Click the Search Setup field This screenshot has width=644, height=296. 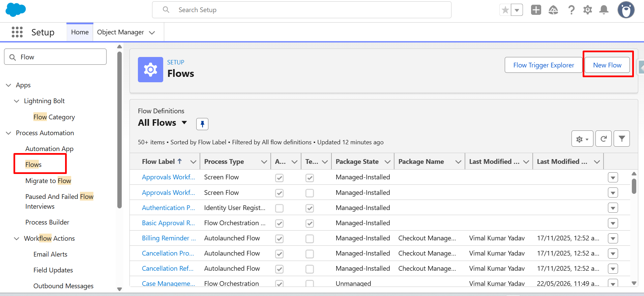coord(302,10)
